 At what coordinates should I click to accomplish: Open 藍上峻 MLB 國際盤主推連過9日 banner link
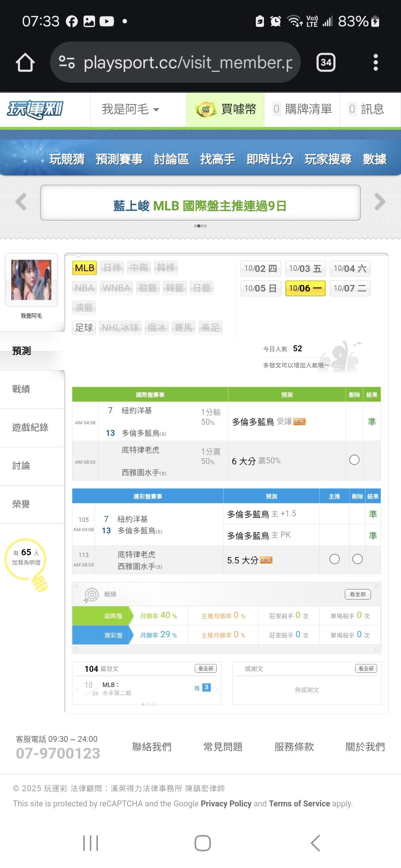200,206
